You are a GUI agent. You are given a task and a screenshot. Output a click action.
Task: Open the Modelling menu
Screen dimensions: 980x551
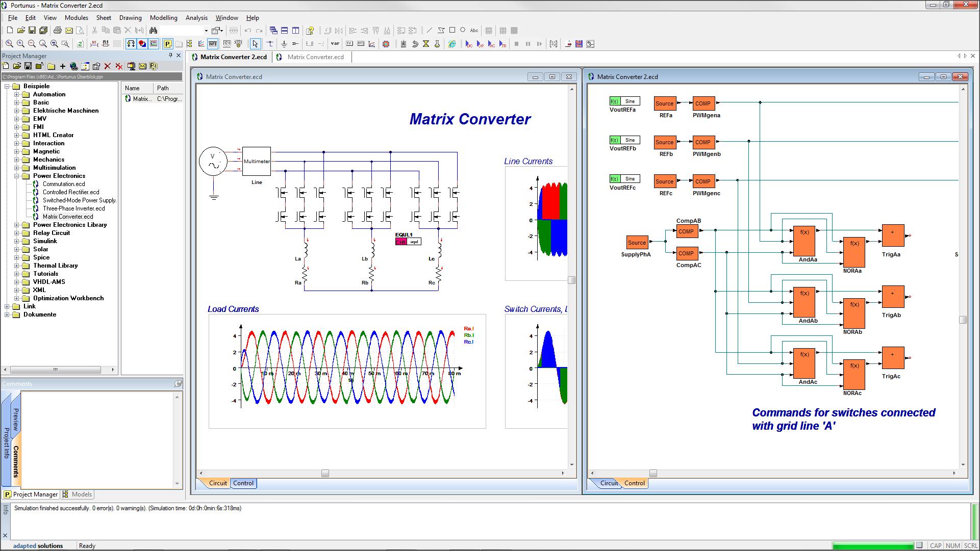(163, 17)
